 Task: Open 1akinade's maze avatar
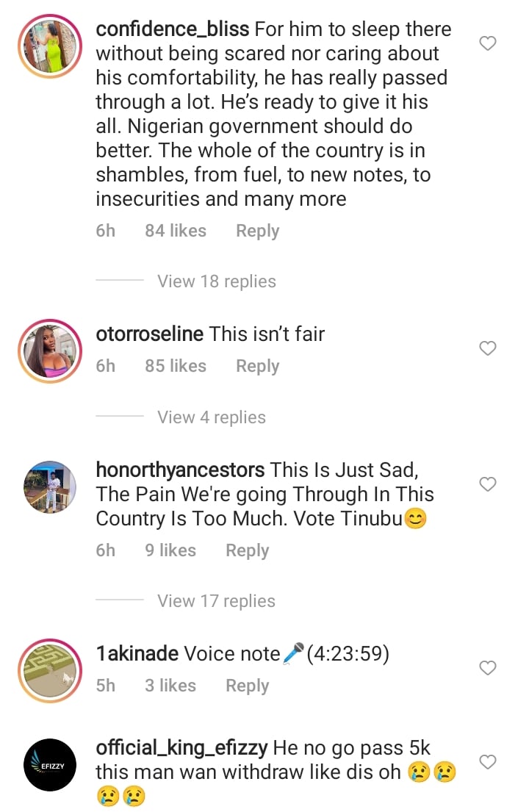50,670
